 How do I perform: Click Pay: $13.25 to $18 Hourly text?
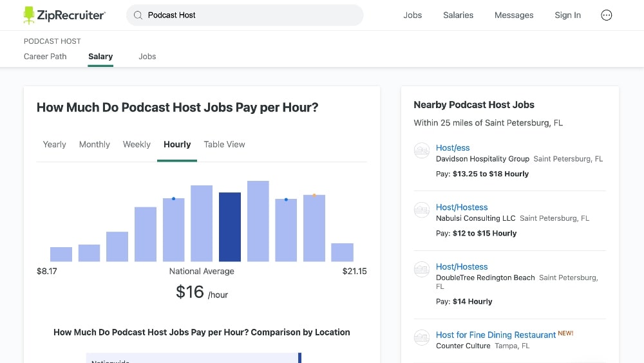pos(482,174)
